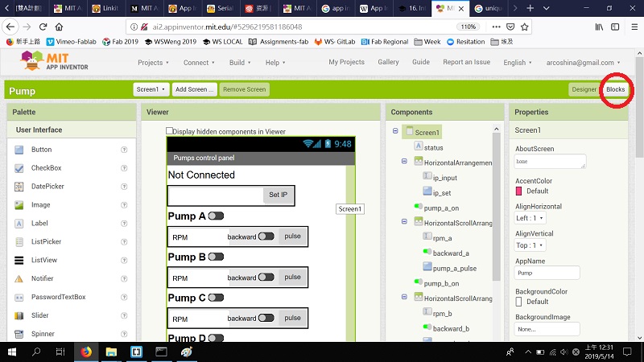Open the Projects menu
The width and height of the screenshot is (644, 362).
coord(153,63)
